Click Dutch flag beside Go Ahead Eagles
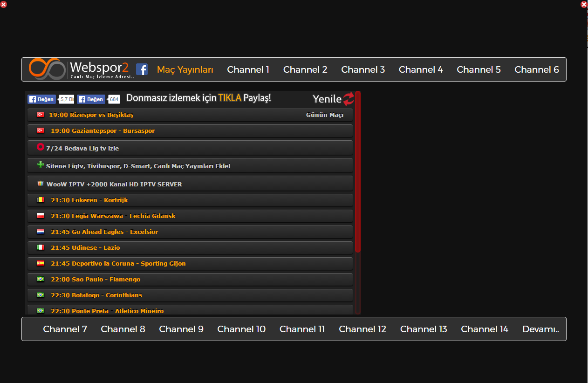Screen dimensions: 588x383 click(41, 232)
